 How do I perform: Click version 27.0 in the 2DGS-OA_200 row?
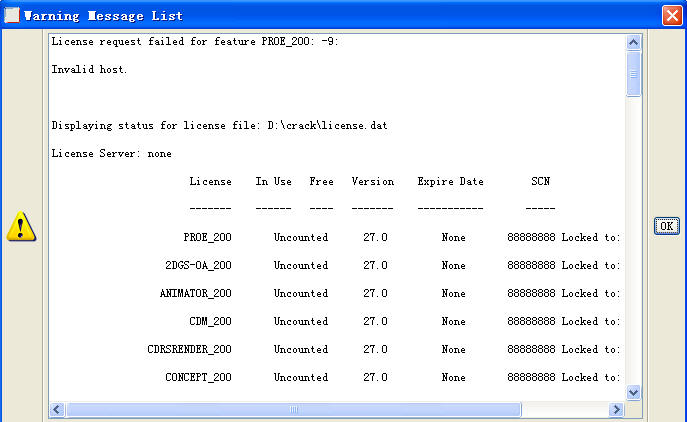point(375,266)
